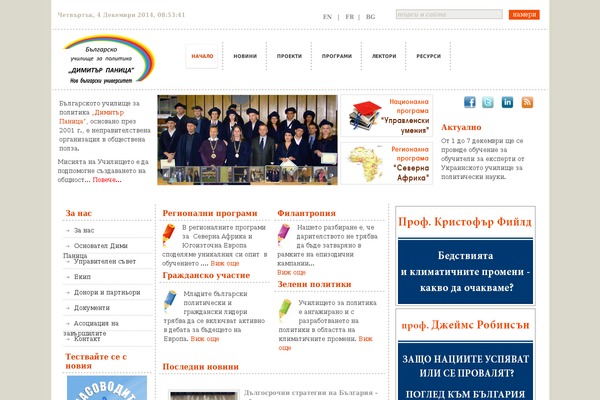Click the blue pencil icon by Гражданско участие
Viewport: 600px width, 400px height.
pos(170,301)
